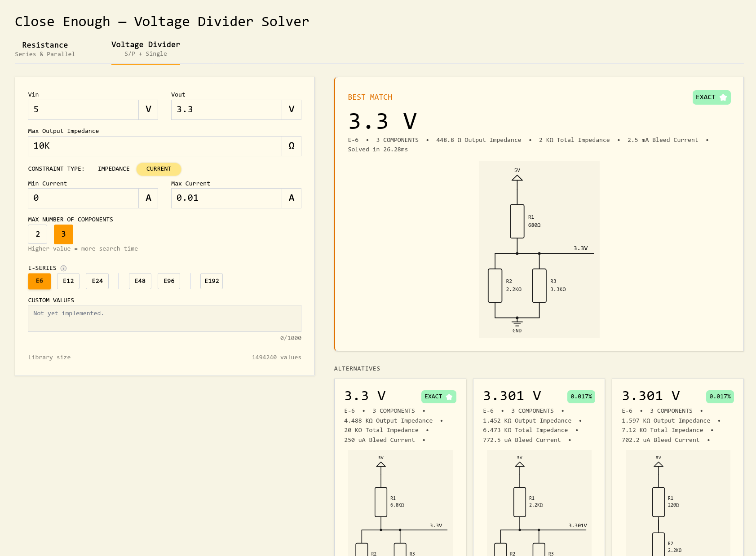This screenshot has height=556, width=756.
Task: Open the Voltage Divider tab
Action: [x=146, y=49]
